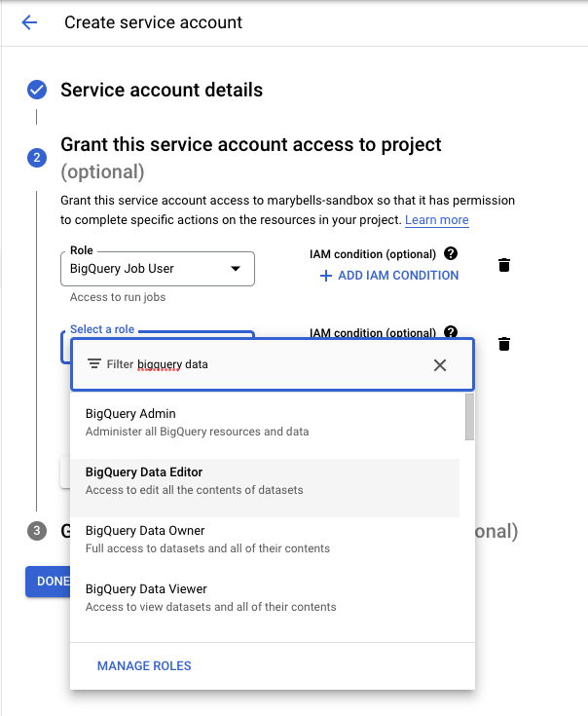Image resolution: width=588 pixels, height=716 pixels.
Task: Click Add IAM Condition
Action: point(388,276)
